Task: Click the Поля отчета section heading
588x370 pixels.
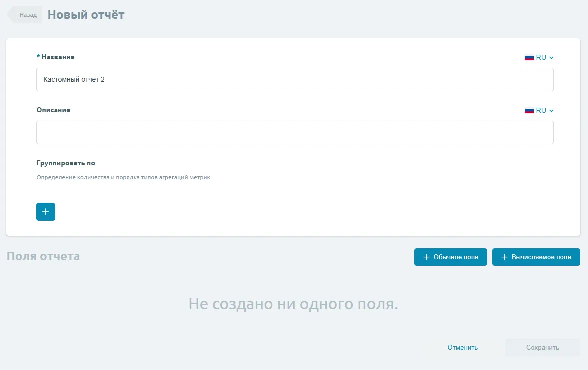Action: click(x=43, y=256)
